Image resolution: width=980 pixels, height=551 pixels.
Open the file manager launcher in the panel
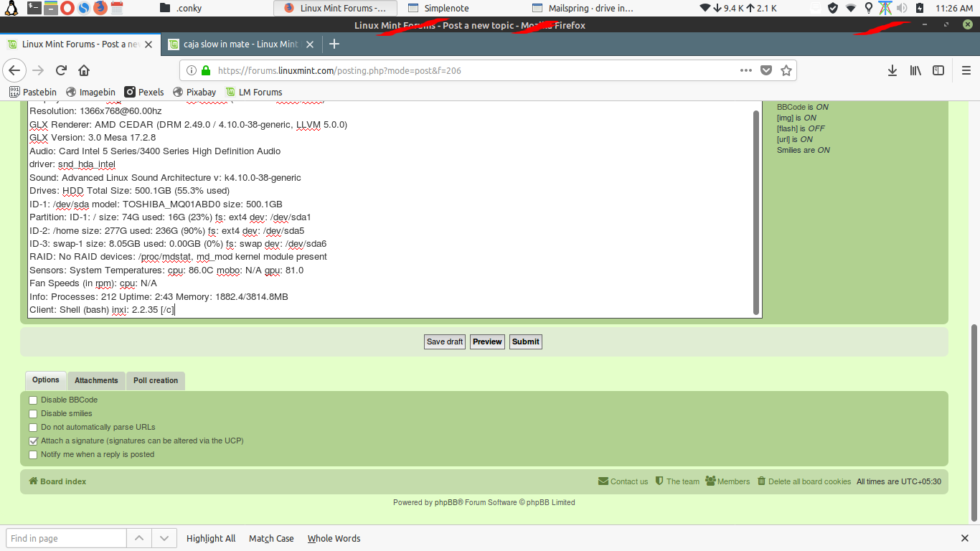(x=51, y=9)
